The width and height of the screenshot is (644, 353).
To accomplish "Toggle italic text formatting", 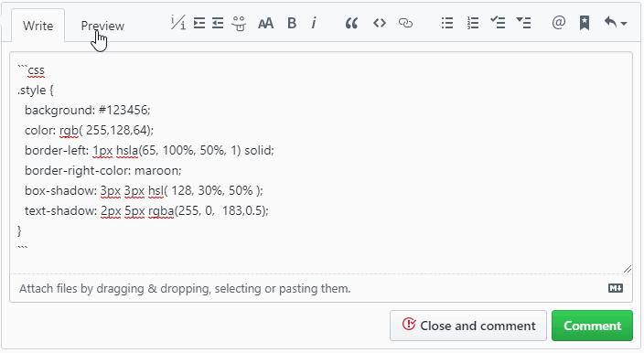I will (x=314, y=24).
